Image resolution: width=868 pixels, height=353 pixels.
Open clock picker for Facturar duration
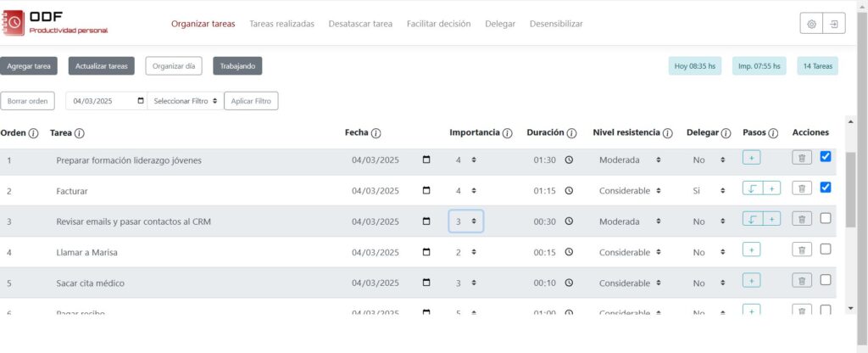coord(569,191)
